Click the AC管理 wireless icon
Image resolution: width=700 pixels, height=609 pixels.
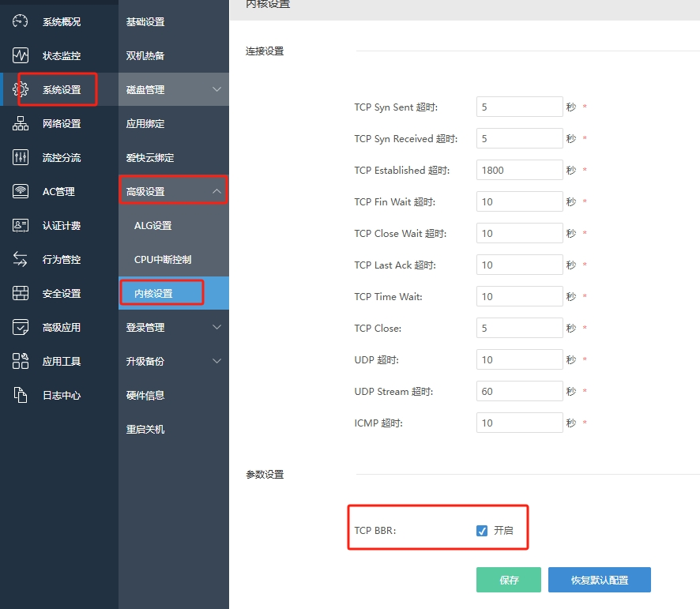[x=21, y=191]
